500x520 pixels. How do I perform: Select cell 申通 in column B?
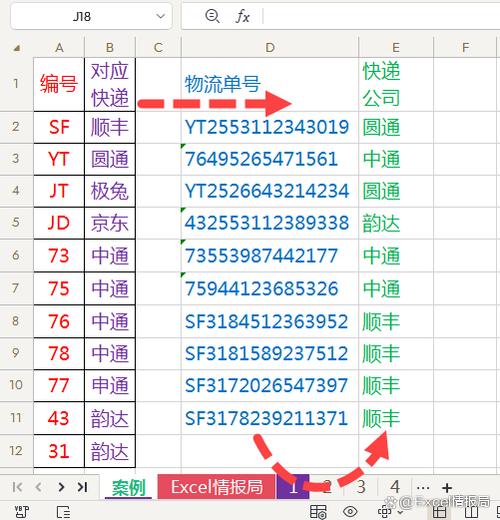pyautogui.click(x=110, y=385)
